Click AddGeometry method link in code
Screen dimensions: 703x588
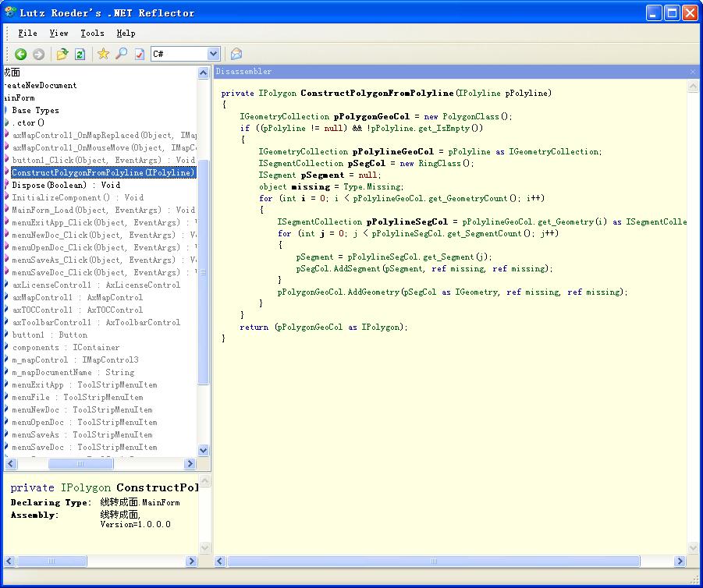click(x=373, y=292)
